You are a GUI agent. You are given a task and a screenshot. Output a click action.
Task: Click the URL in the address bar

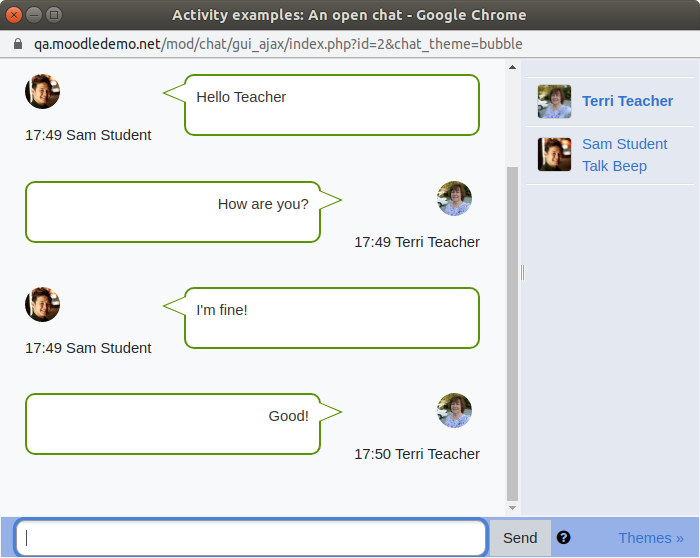(x=278, y=44)
